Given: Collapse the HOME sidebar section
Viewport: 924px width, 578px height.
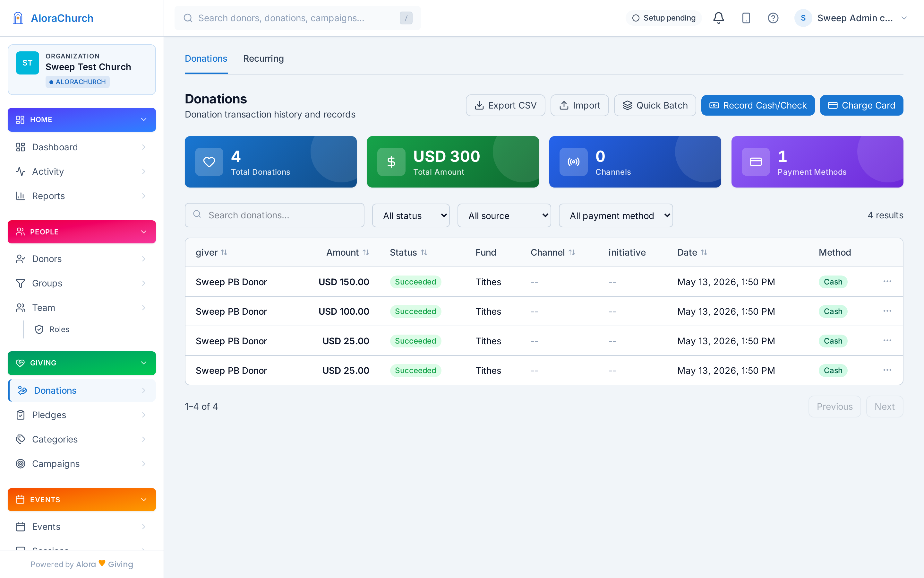Looking at the screenshot, I should (x=82, y=120).
